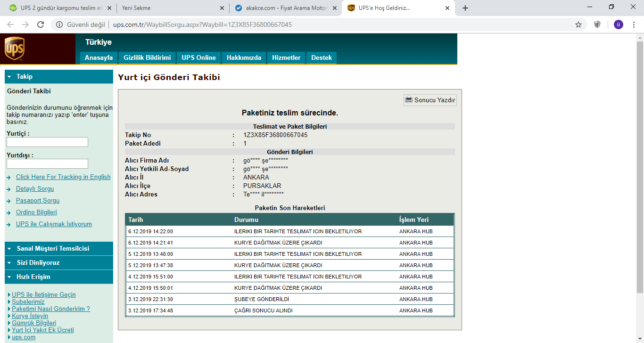Open the shield extension icon
The height and width of the screenshot is (343, 644).
coord(597,24)
